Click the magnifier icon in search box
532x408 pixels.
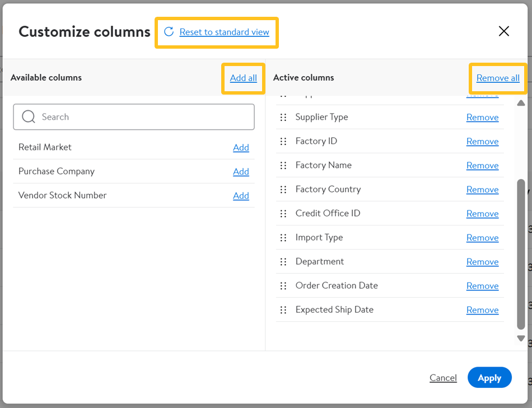[29, 117]
